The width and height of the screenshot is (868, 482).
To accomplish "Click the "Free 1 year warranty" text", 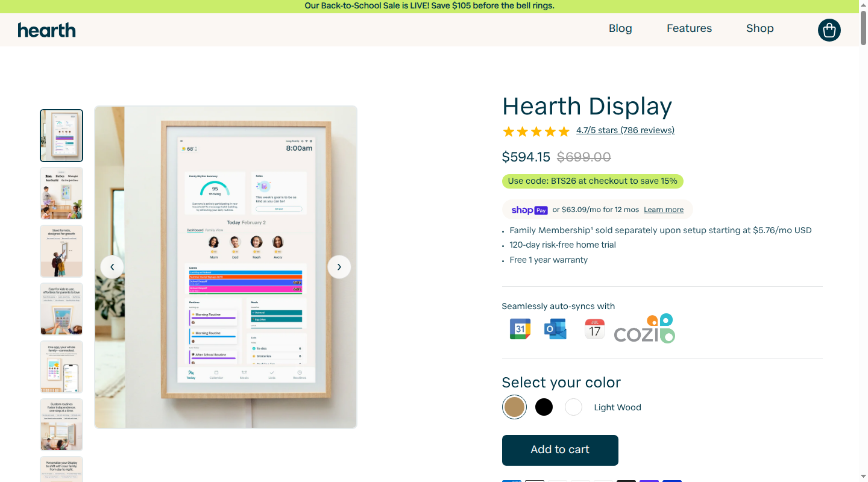I will pos(549,260).
